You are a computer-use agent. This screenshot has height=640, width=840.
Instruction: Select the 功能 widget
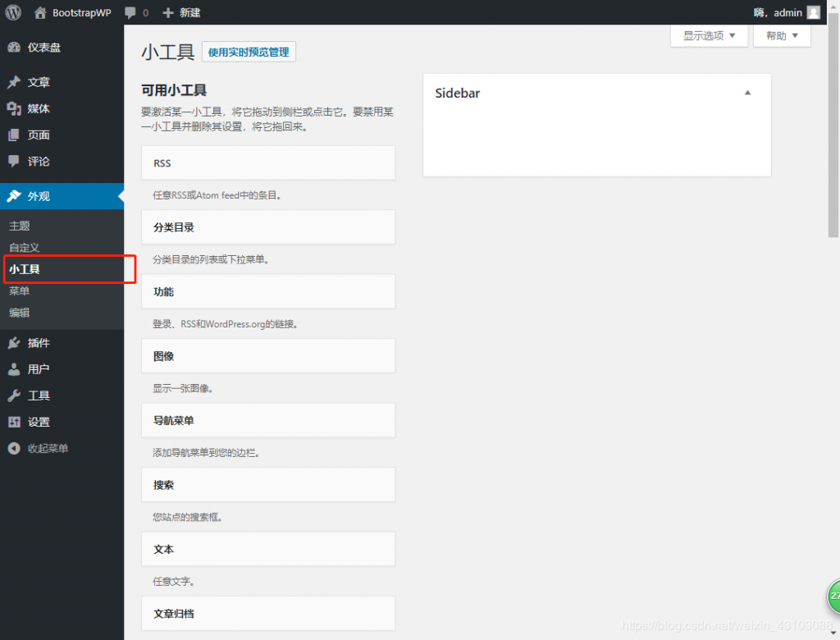pyautogui.click(x=268, y=291)
